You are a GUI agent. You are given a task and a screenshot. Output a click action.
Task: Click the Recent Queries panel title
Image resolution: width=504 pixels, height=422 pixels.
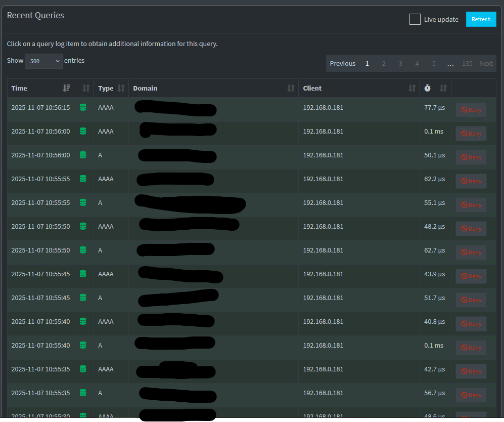pyautogui.click(x=35, y=16)
